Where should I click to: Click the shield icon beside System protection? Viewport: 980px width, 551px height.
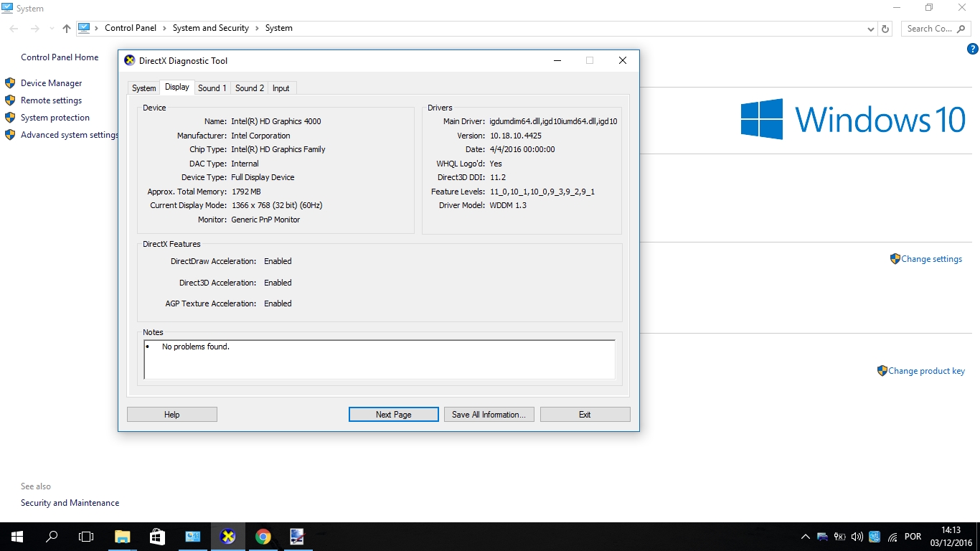point(10,118)
